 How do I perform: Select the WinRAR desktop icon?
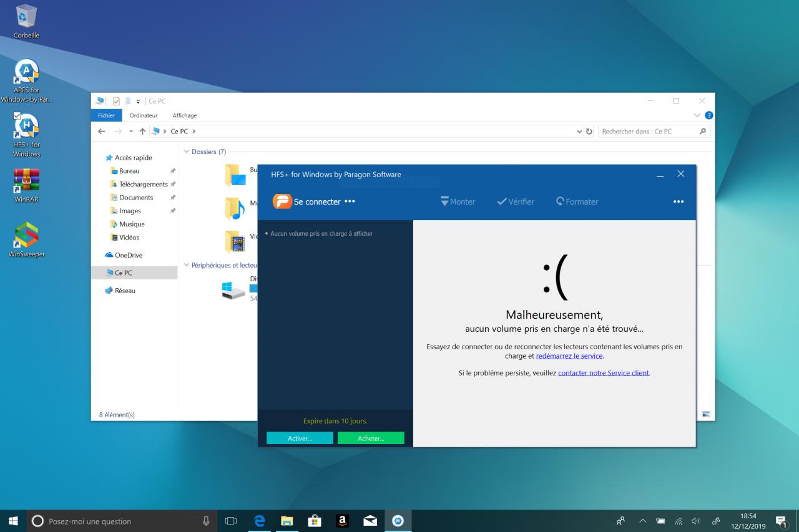point(26,186)
